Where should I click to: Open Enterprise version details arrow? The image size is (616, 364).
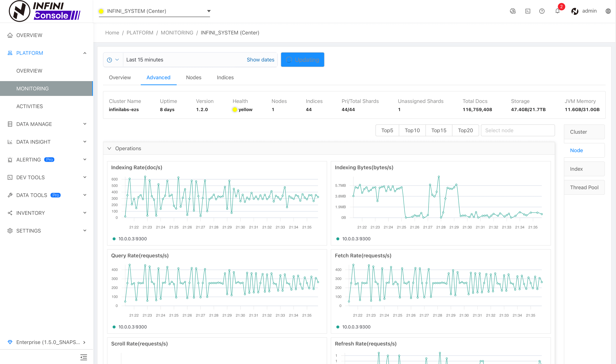point(84,342)
